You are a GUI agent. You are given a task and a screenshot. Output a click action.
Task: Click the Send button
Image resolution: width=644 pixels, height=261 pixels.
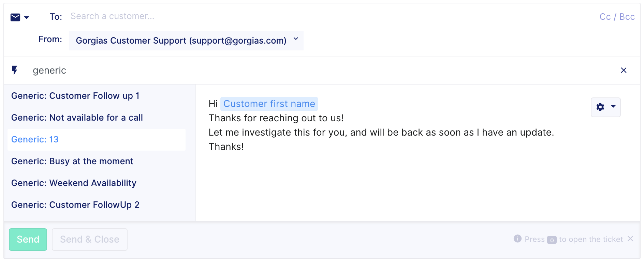tap(28, 240)
